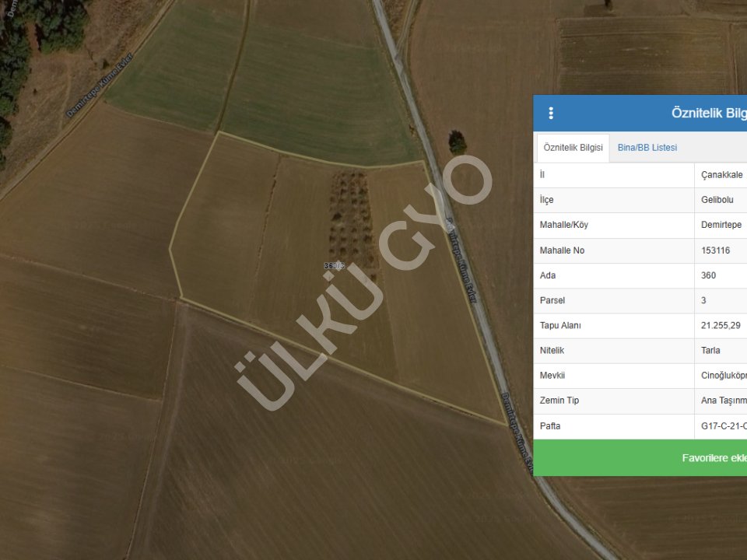Click the lone tree beside the road
Screen dimensions: 747x560
click(458, 142)
